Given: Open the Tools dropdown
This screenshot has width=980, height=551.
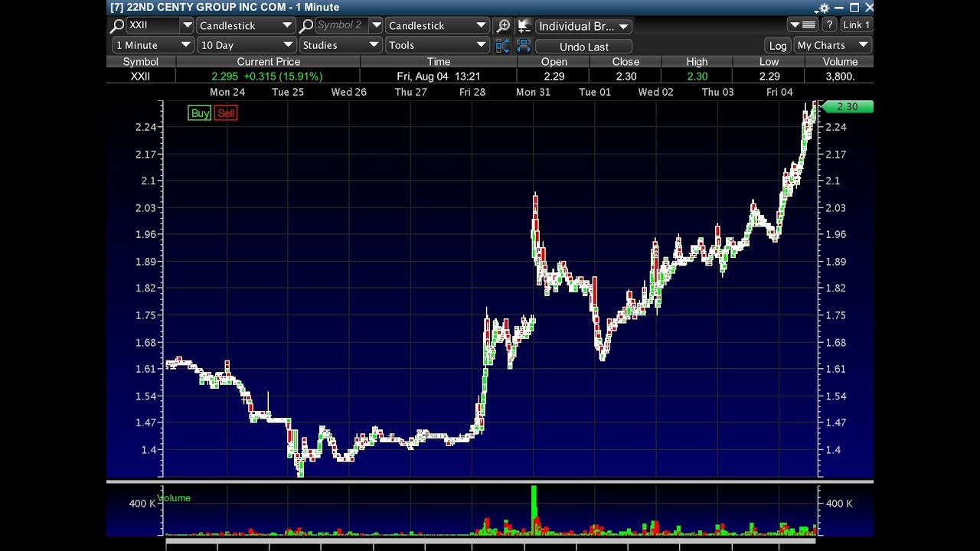Looking at the screenshot, I should (x=437, y=45).
